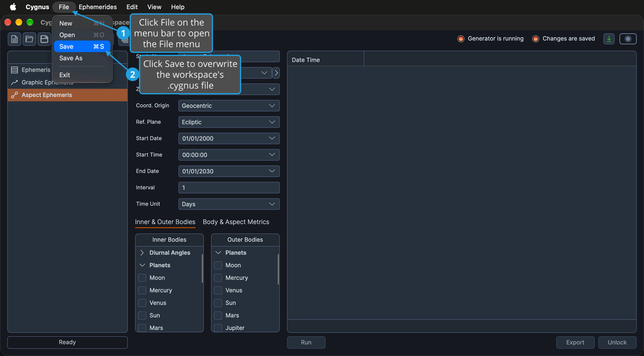The width and height of the screenshot is (644, 356).
Task: Check Venus in Inner Bodies list
Action: click(x=142, y=303)
